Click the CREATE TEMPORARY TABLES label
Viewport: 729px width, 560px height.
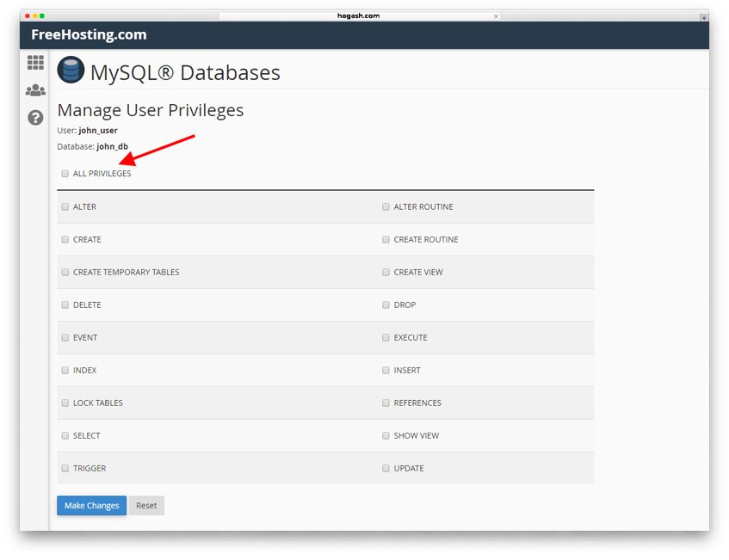point(126,273)
